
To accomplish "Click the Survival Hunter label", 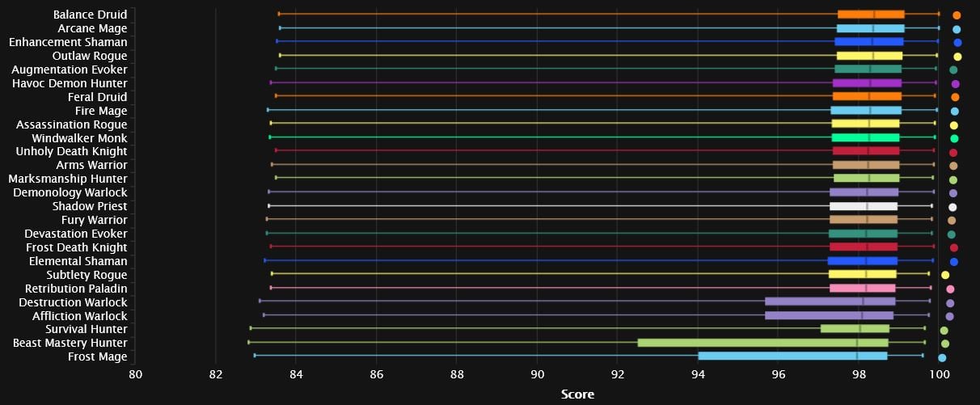I will pos(86,330).
